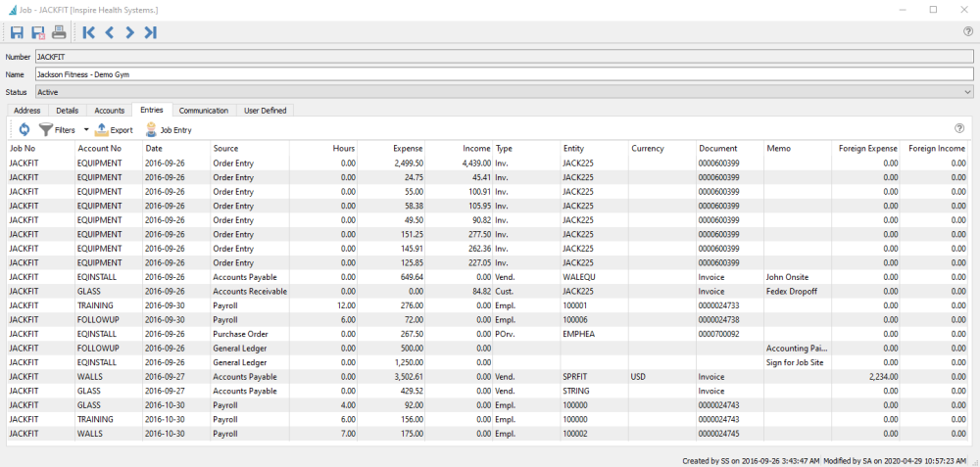The height and width of the screenshot is (467, 980).
Task: Select the TRAINING row with 12.00 hours
Action: (x=489, y=305)
